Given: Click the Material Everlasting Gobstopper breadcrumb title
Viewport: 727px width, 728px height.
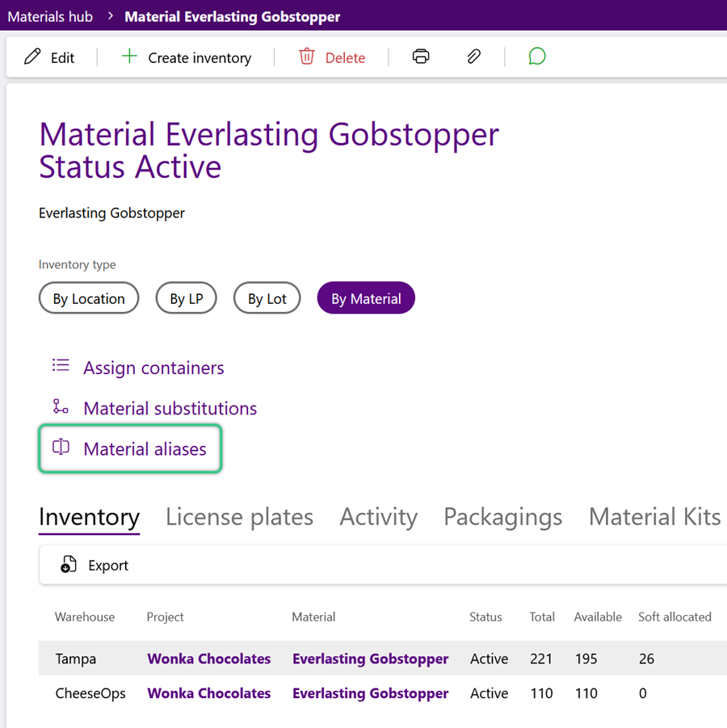Looking at the screenshot, I should click(232, 17).
